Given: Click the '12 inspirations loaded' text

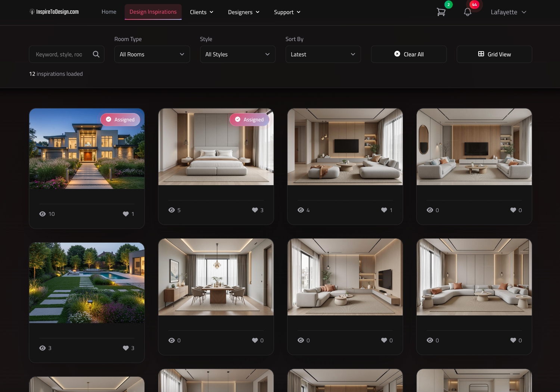Looking at the screenshot, I should point(56,74).
